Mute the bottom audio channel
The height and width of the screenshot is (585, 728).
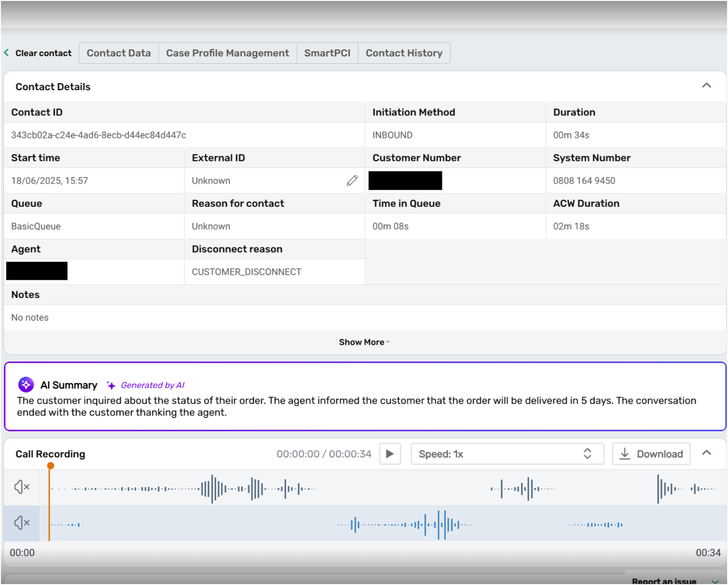click(x=22, y=523)
